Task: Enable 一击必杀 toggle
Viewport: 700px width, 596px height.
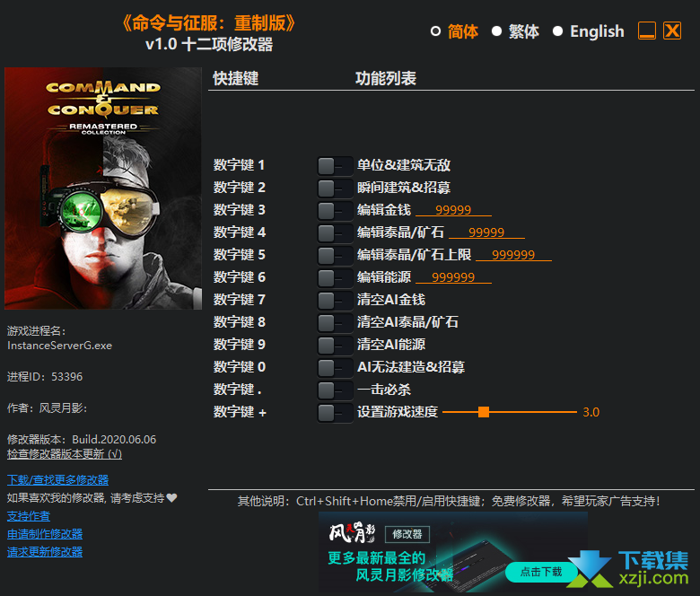Action: point(335,390)
